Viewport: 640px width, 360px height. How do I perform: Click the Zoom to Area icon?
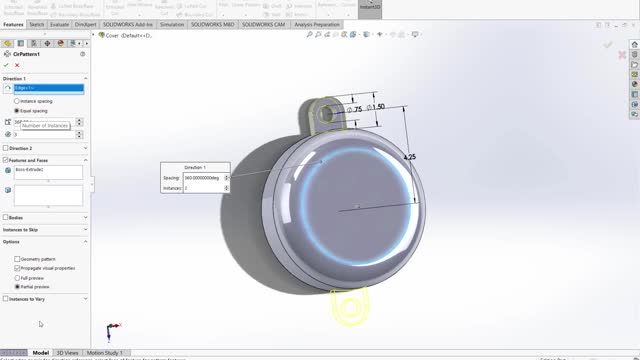pos(318,35)
